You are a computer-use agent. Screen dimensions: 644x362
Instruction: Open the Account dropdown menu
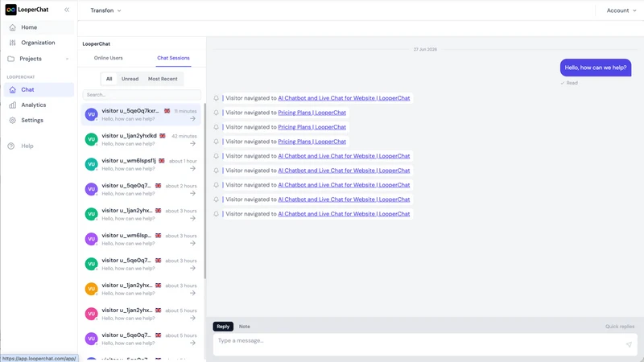621,10
